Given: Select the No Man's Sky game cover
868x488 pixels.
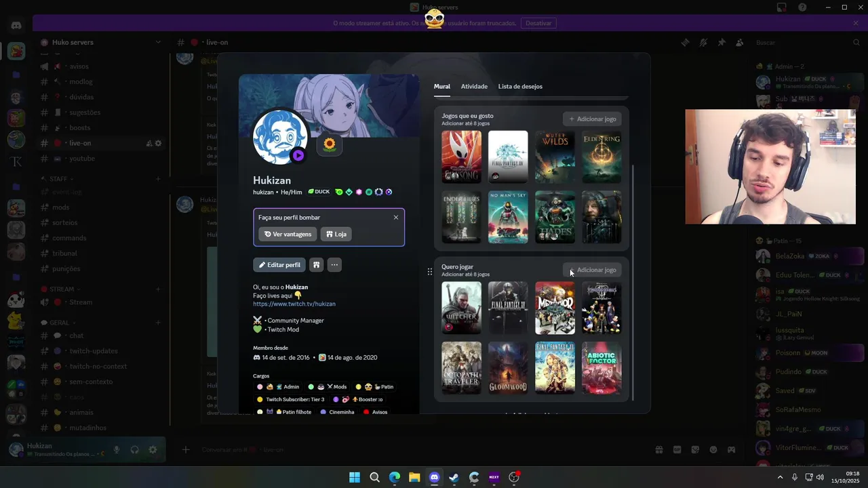Looking at the screenshot, I should point(508,217).
